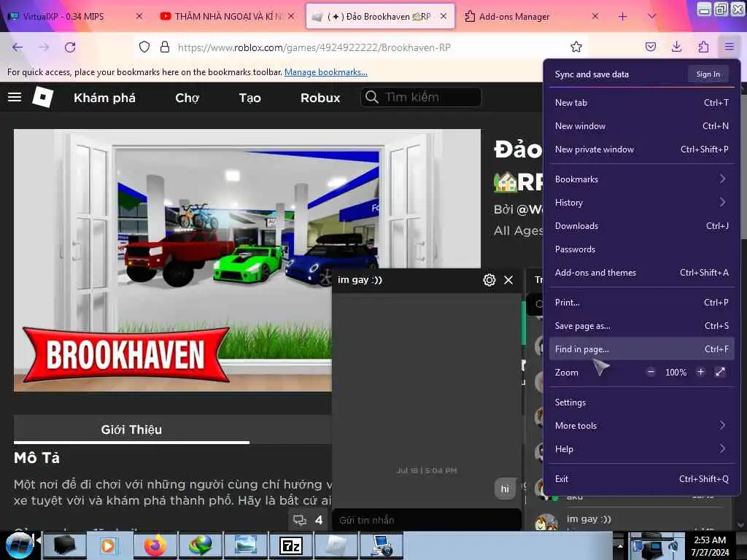Viewport: 747px width, 560px height.
Task: Go to Roblox home via the logo
Action: 42,97
